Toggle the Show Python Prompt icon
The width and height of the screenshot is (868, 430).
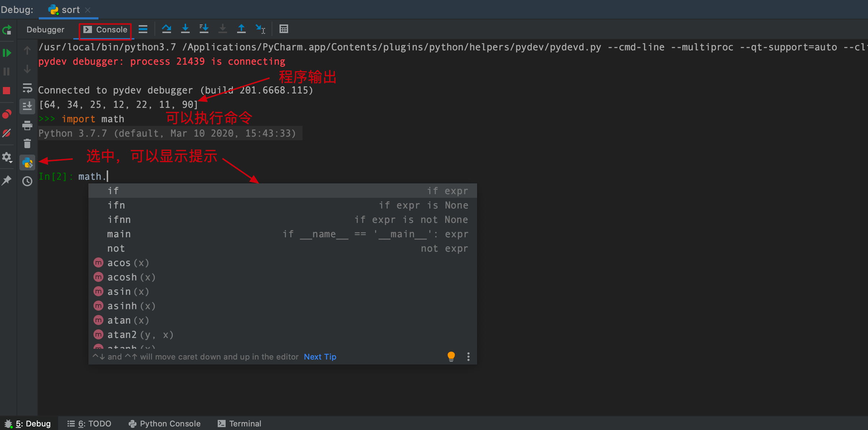(x=27, y=163)
